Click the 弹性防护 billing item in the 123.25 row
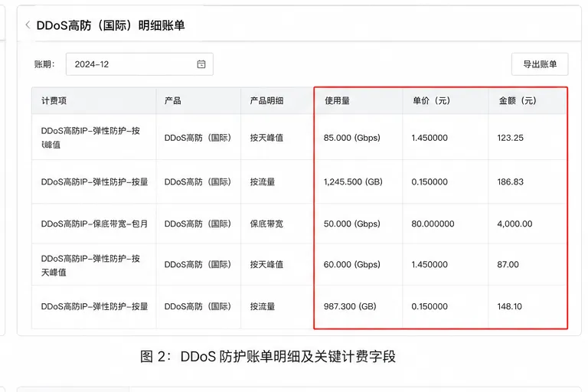 pyautogui.click(x=90, y=138)
